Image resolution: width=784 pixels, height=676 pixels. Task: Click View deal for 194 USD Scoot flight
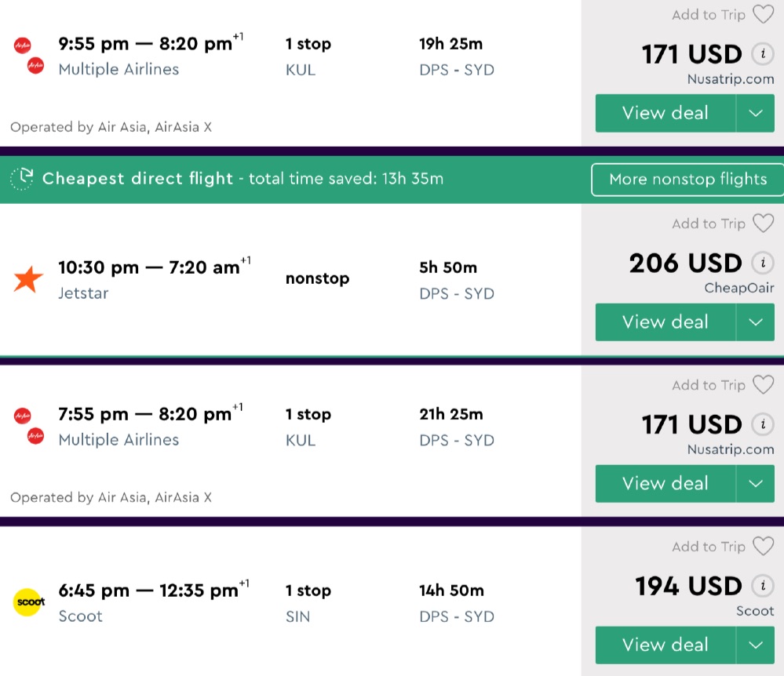point(665,645)
